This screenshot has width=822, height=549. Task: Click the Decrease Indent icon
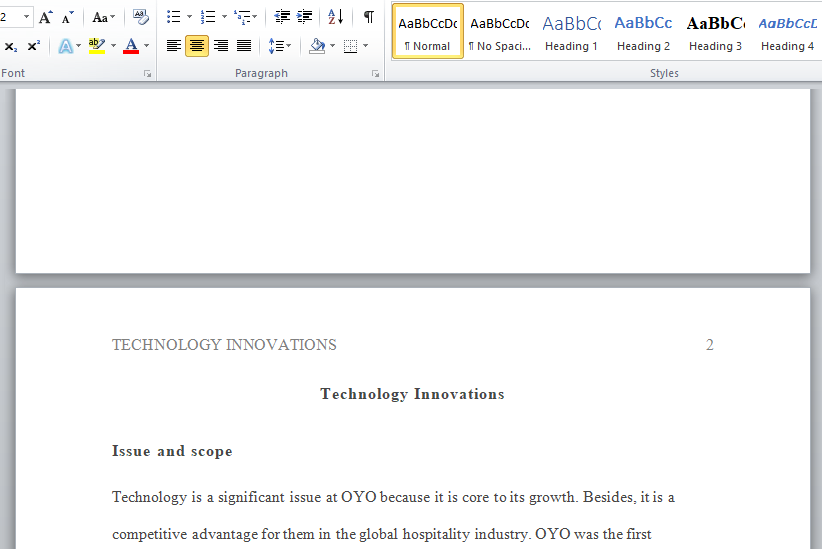(x=282, y=17)
